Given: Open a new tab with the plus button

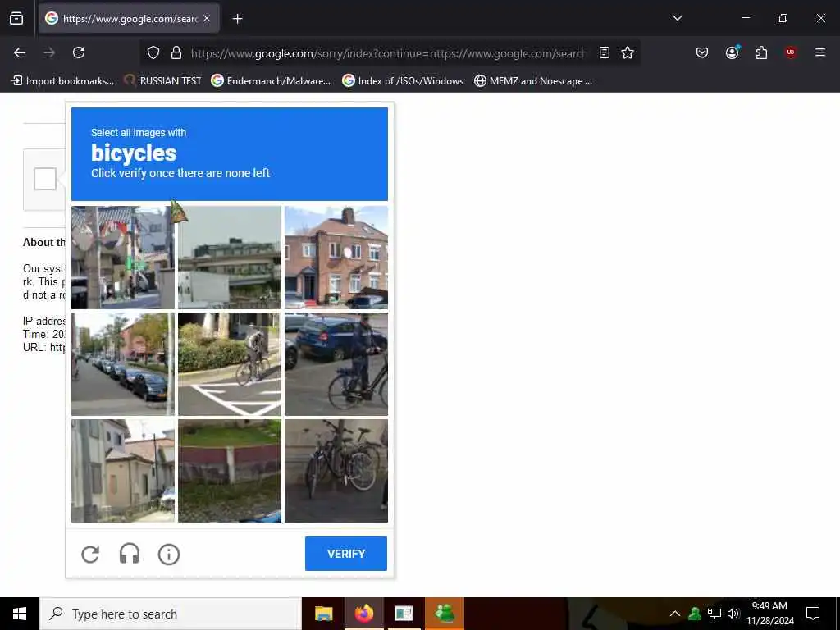Looking at the screenshot, I should coord(237,19).
